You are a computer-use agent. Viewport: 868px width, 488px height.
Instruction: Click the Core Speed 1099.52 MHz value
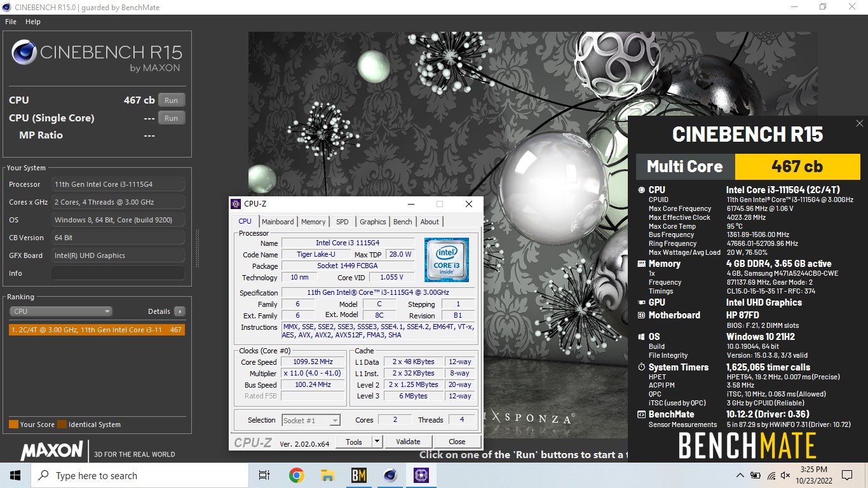313,362
